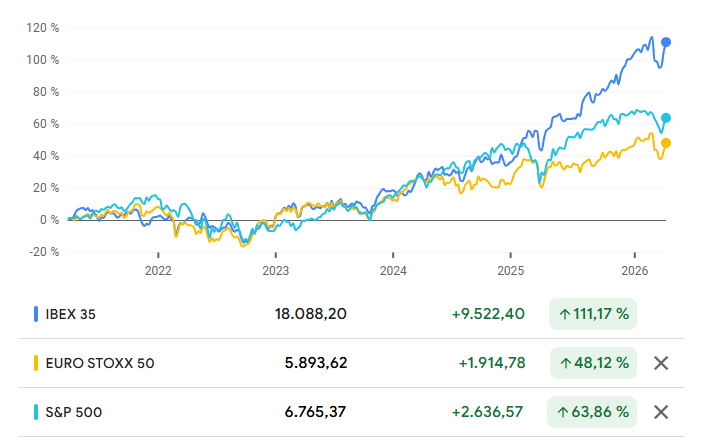Open the EURO STOXX 50 index name
Viewport: 705px width, 440px height.
pyautogui.click(x=100, y=363)
